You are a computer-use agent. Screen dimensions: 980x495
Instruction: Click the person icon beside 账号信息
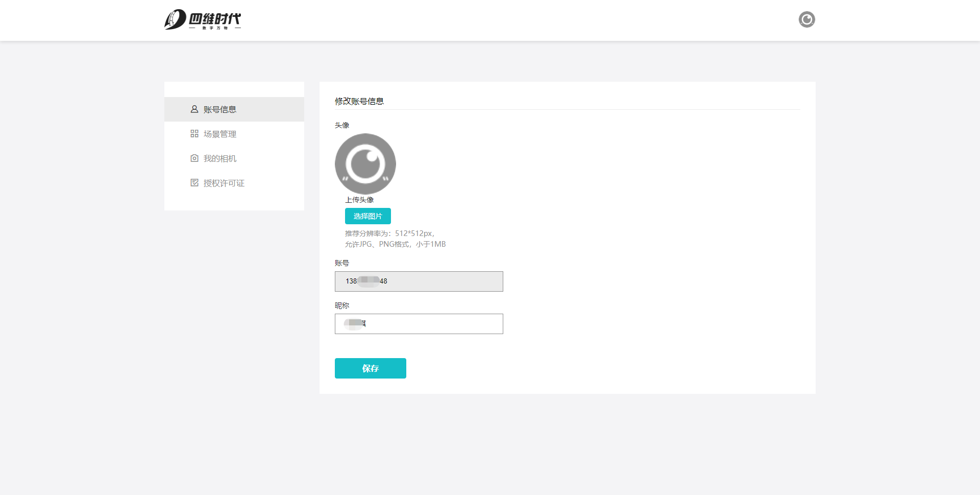194,109
